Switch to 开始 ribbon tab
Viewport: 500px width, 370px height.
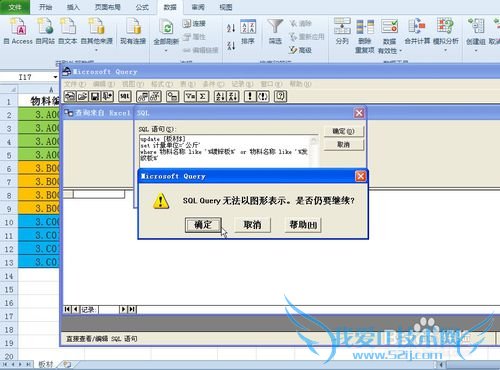click(45, 7)
